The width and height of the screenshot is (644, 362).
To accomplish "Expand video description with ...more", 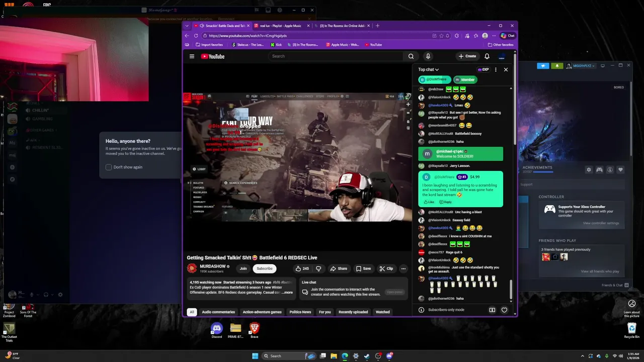I will point(287,292).
